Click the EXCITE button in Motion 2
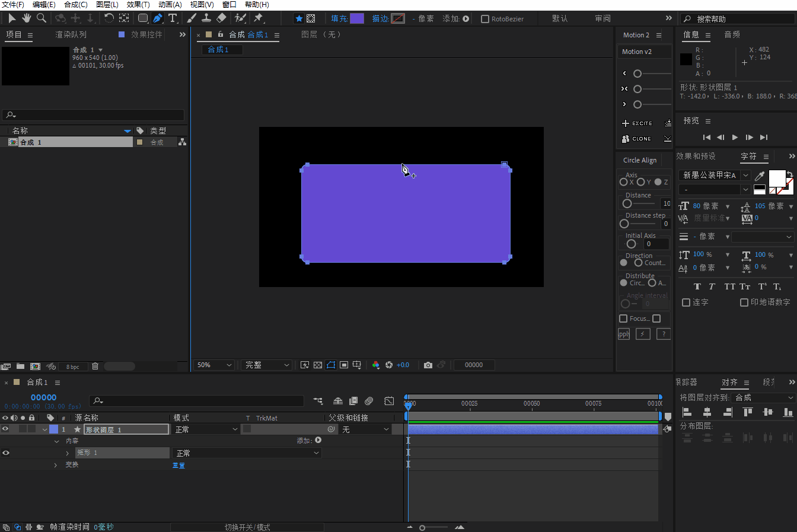Screen dimensions: 797x532 coord(637,123)
